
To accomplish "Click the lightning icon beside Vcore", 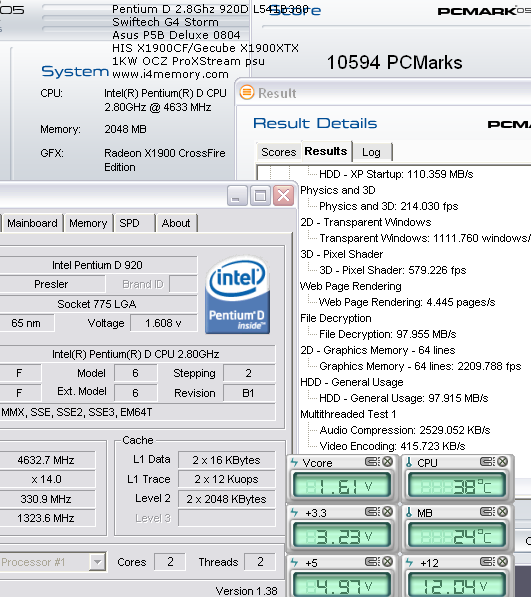I will click(294, 462).
